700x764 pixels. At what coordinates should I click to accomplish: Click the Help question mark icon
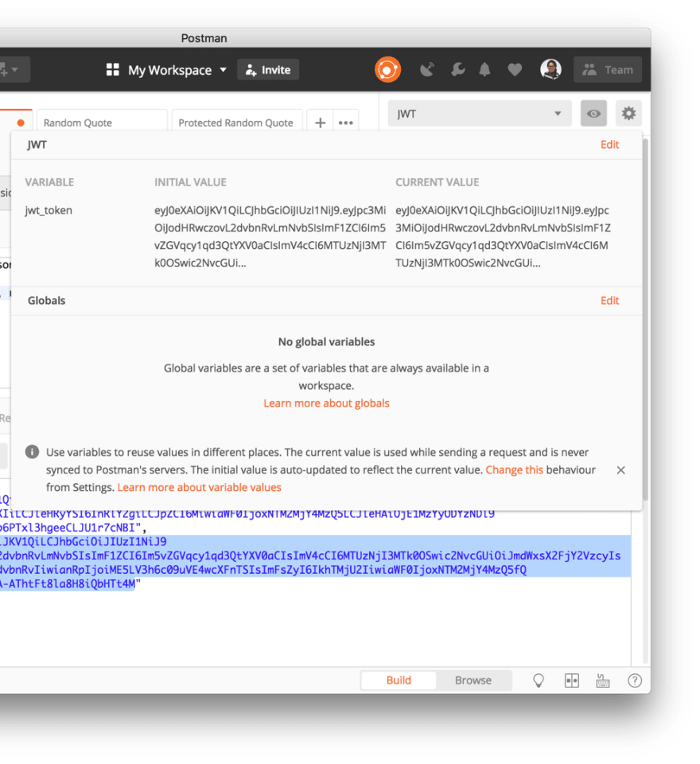tap(633, 680)
